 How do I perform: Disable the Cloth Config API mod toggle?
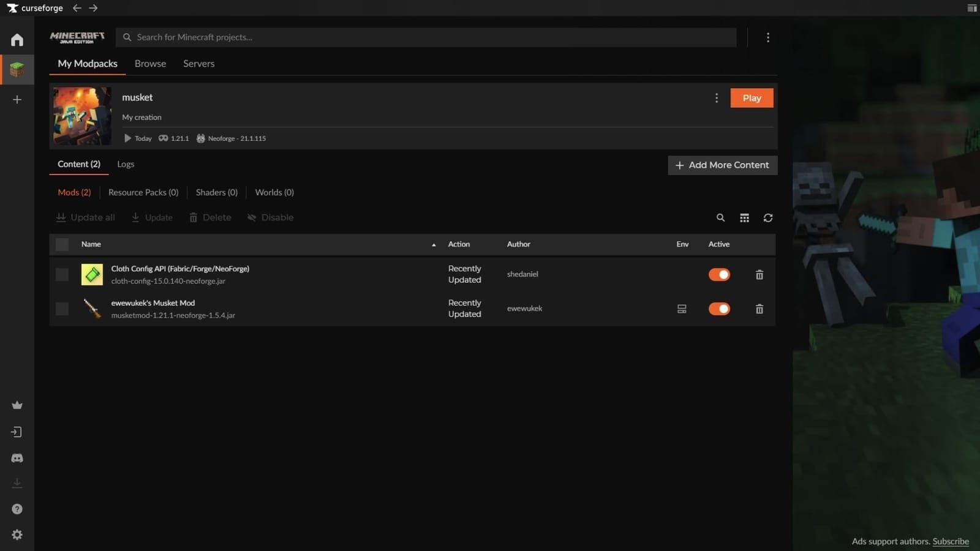pos(718,274)
